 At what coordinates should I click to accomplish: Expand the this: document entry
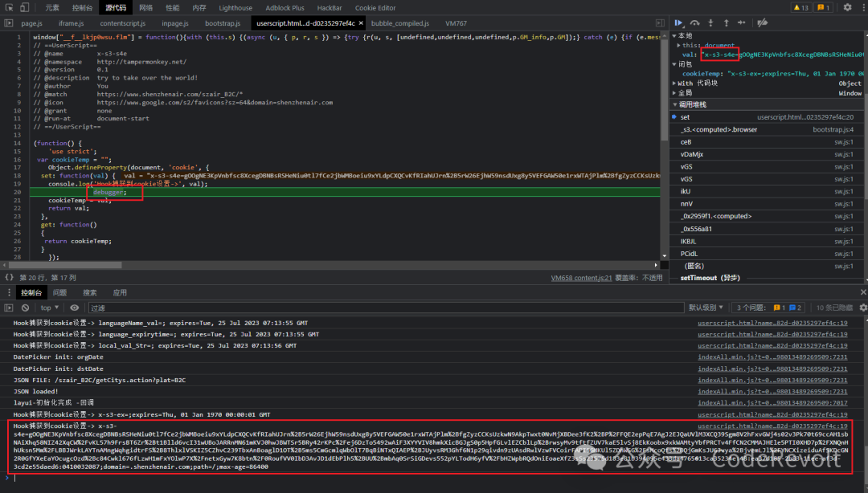pos(678,46)
